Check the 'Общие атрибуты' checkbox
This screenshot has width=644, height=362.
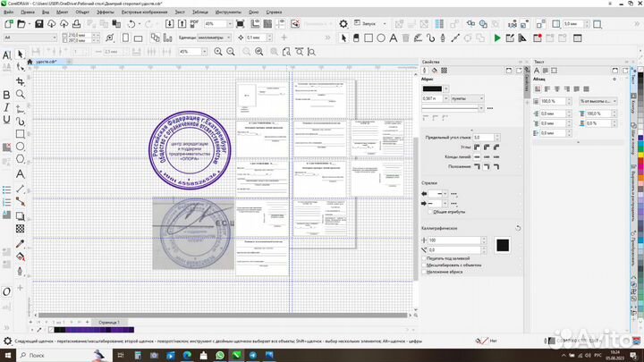coord(428,212)
